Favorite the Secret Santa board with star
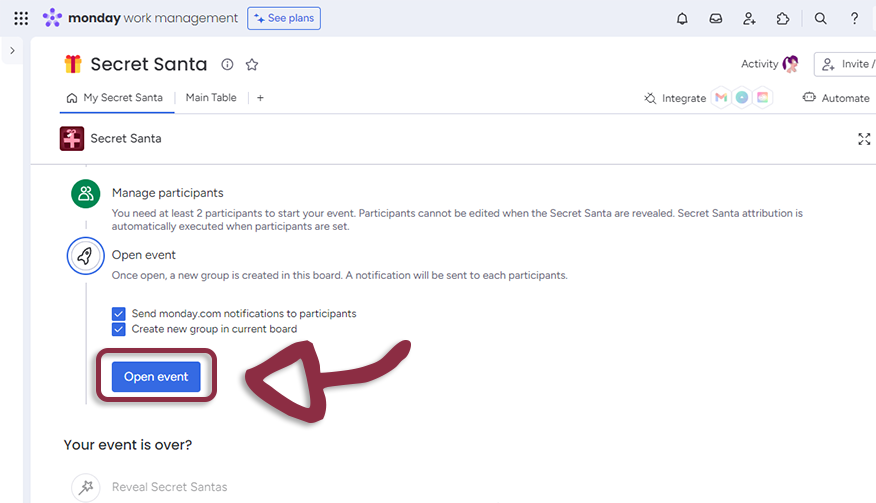The width and height of the screenshot is (876, 503). pos(252,64)
